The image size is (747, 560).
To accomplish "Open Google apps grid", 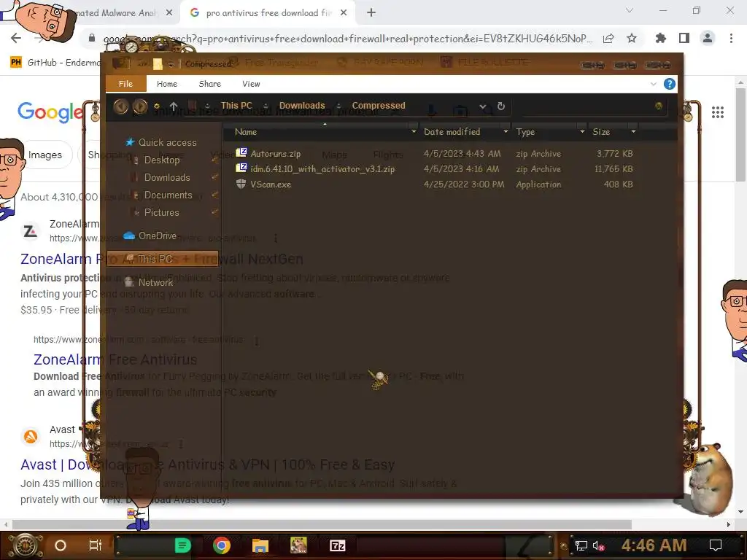I will click(718, 112).
